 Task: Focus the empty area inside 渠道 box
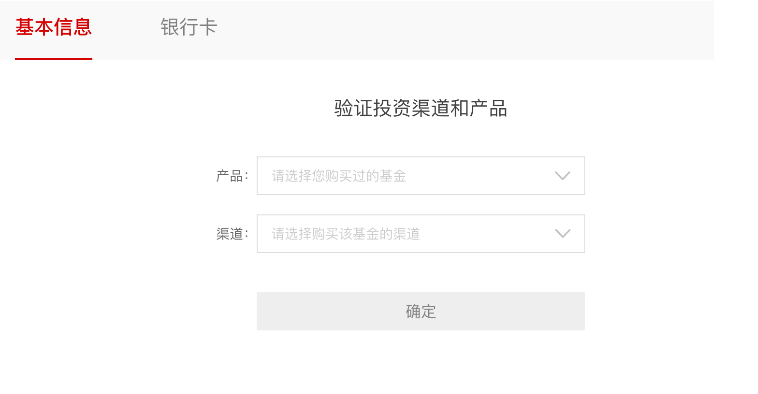pos(486,233)
